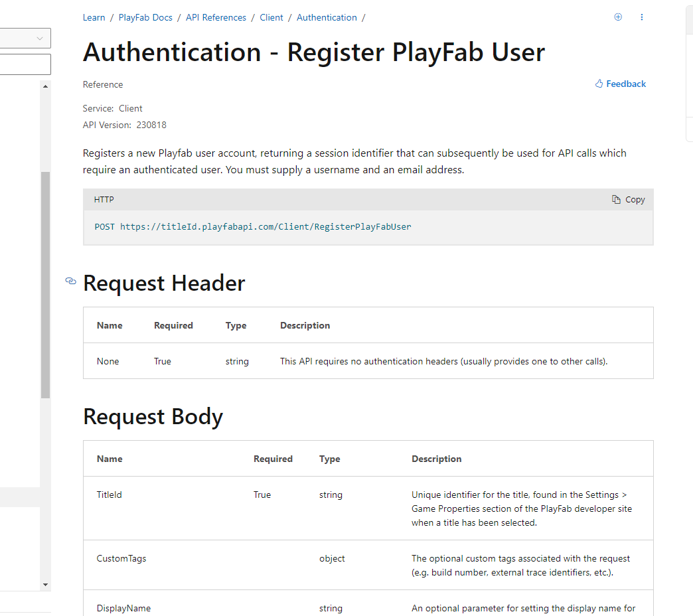Click the page title Authentication - Register PlayFab User

point(314,52)
